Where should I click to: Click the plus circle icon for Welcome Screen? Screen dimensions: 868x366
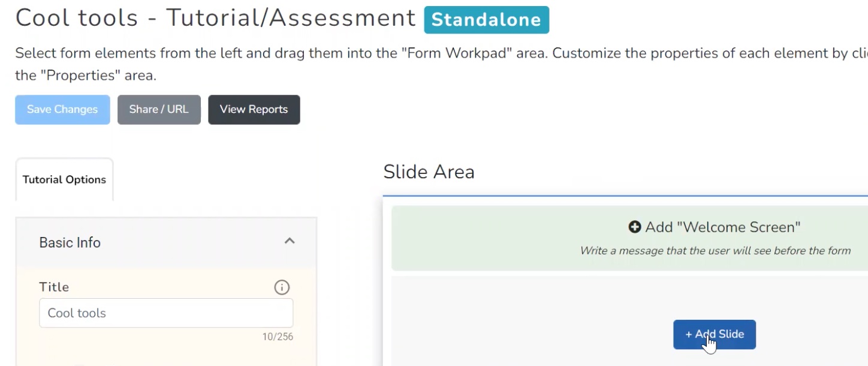[x=635, y=227]
